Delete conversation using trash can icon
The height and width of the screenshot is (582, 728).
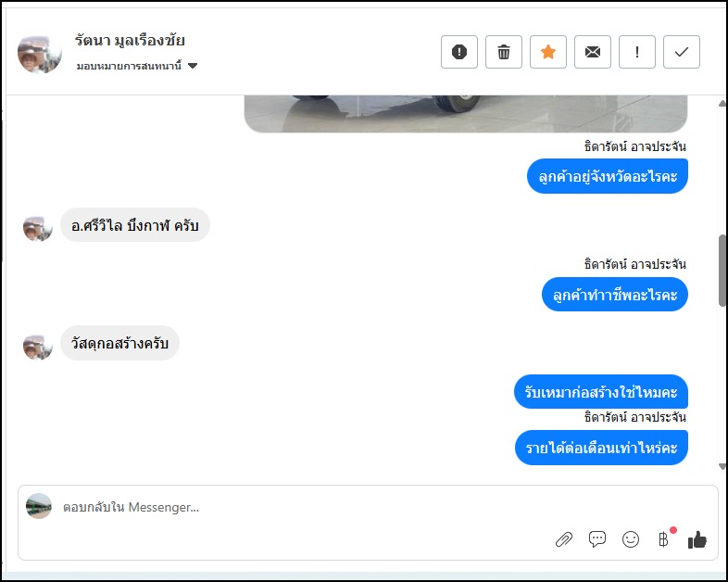pos(504,52)
